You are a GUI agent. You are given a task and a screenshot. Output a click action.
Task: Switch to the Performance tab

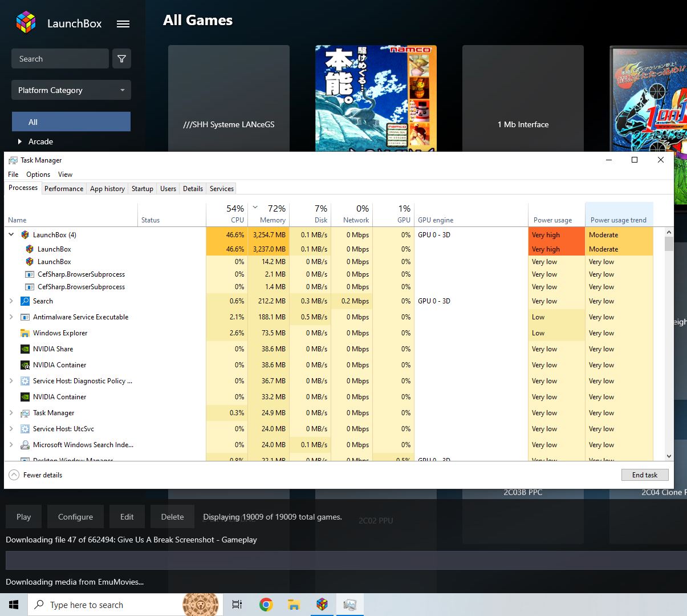pos(64,189)
